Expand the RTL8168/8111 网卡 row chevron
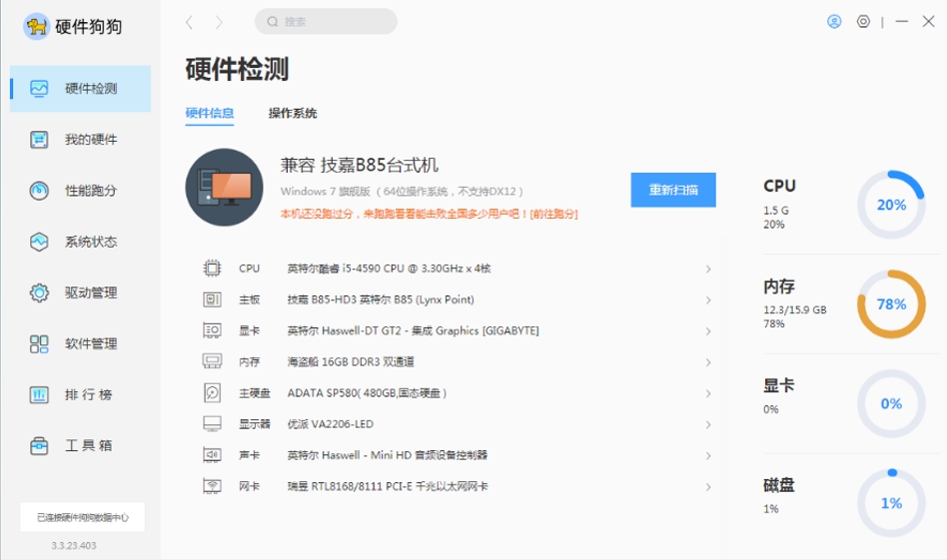The width and height of the screenshot is (947, 560). pos(708,487)
